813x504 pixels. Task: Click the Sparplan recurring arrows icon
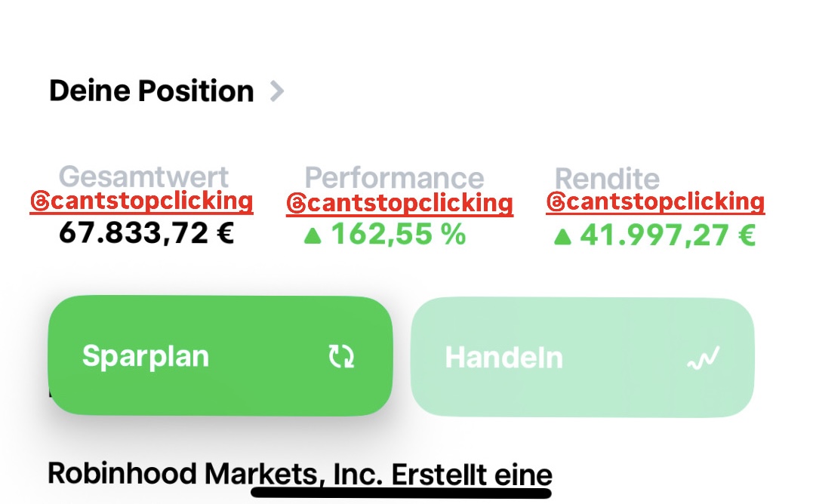[x=341, y=356]
